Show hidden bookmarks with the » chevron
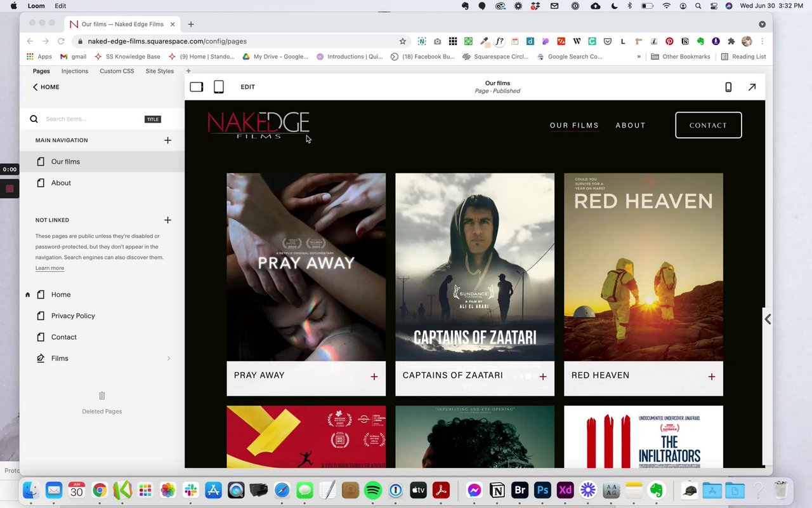812x508 pixels. (x=639, y=57)
